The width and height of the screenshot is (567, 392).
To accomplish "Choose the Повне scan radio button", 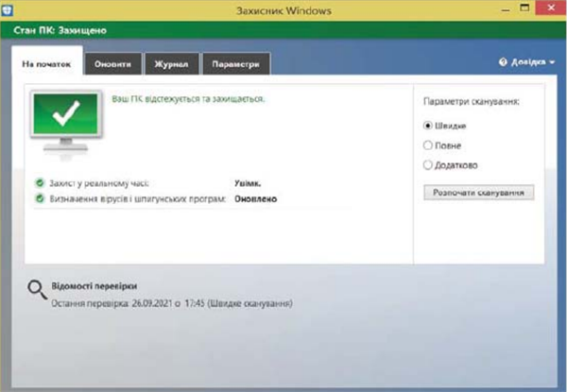I will point(428,145).
